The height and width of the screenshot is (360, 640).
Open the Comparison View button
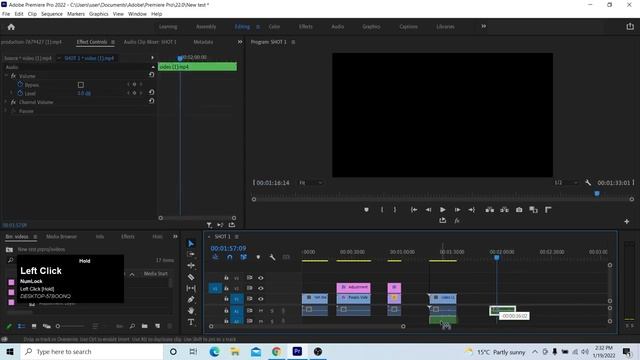[x=533, y=210]
